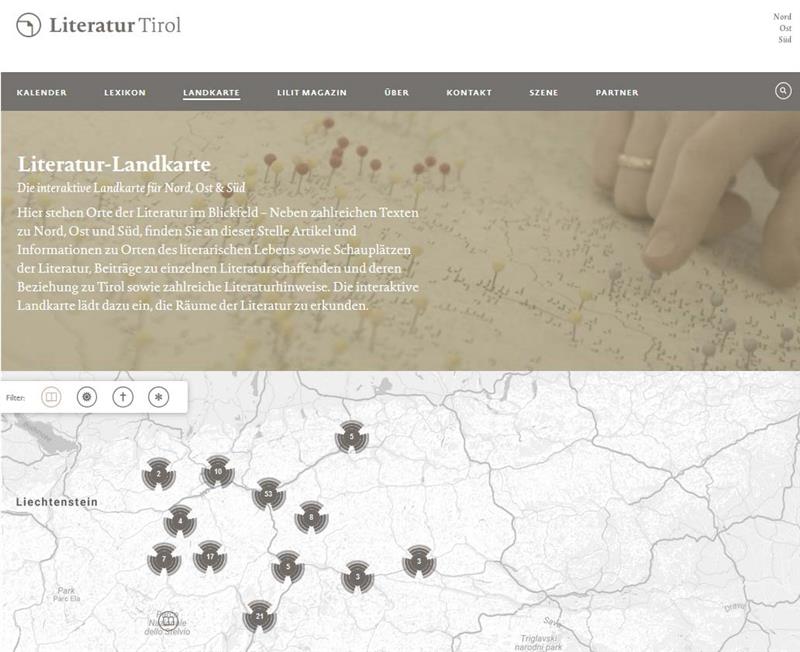
Task: Select the cluster marker labeled 21
Action: tap(260, 617)
